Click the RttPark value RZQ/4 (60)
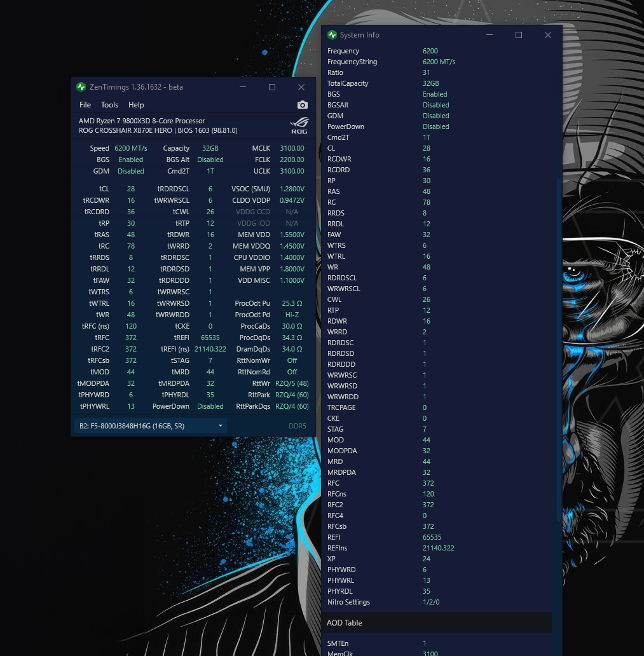The width and height of the screenshot is (644, 656). pos(292,395)
